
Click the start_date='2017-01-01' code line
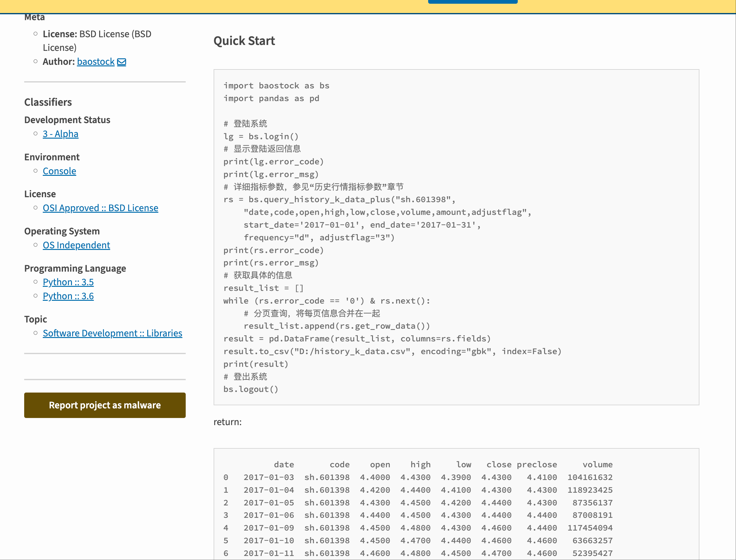click(x=362, y=225)
